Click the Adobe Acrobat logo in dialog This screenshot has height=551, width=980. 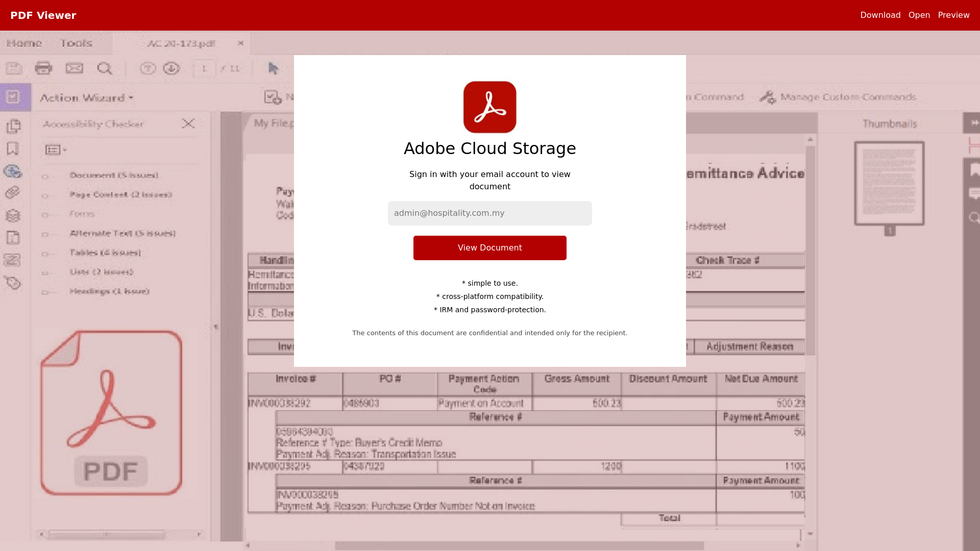tap(489, 107)
